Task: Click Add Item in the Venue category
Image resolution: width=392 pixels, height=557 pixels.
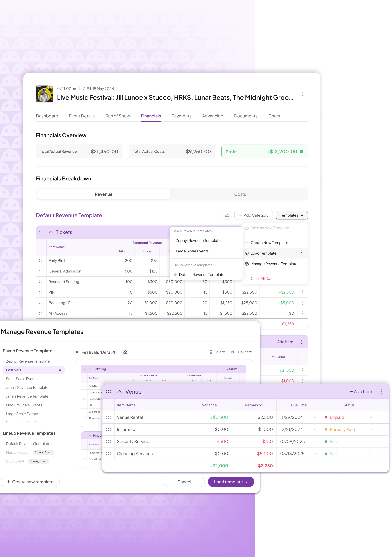Action: (361, 392)
